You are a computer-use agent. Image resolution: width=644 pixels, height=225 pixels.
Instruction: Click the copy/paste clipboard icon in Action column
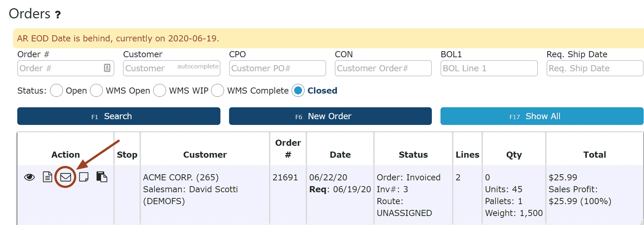(x=102, y=177)
